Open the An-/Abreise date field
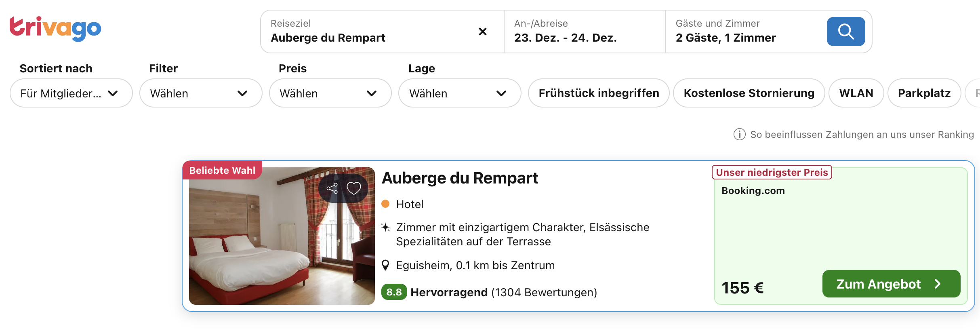The image size is (980, 329). point(584,32)
